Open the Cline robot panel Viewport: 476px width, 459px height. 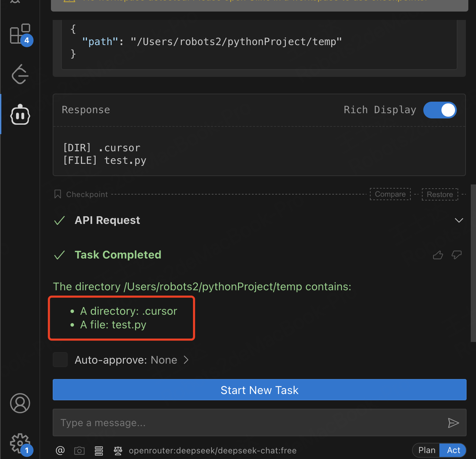click(20, 115)
